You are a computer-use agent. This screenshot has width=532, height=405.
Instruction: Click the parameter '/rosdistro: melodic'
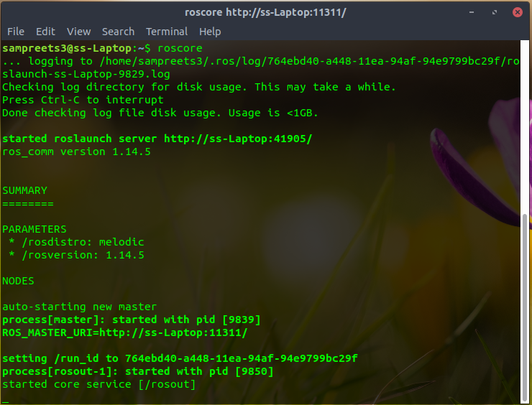point(83,242)
